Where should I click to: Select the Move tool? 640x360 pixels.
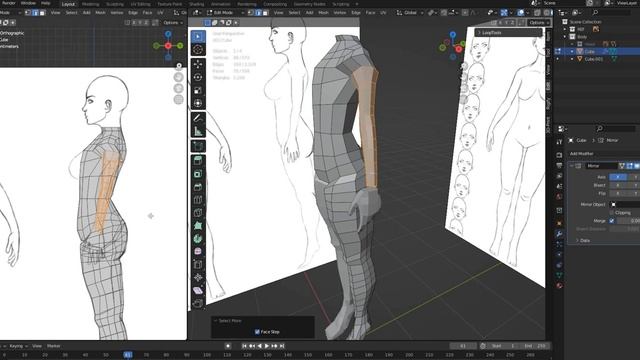198,64
